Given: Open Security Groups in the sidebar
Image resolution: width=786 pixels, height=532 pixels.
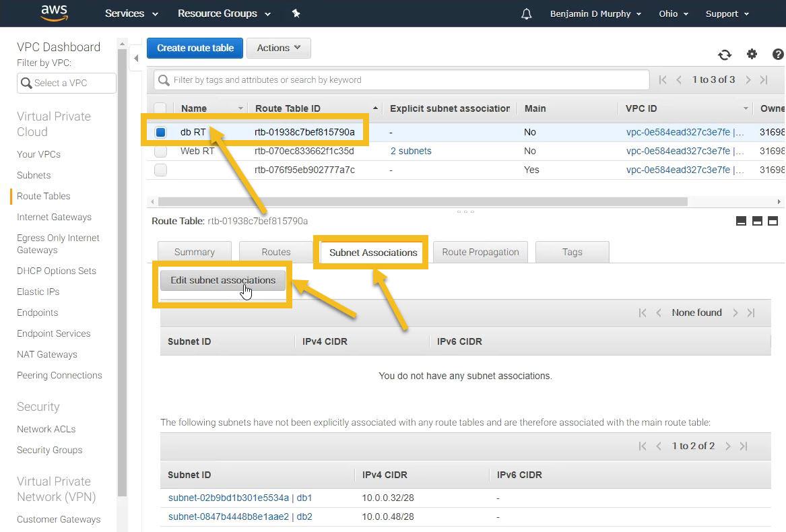Looking at the screenshot, I should pos(50,451).
